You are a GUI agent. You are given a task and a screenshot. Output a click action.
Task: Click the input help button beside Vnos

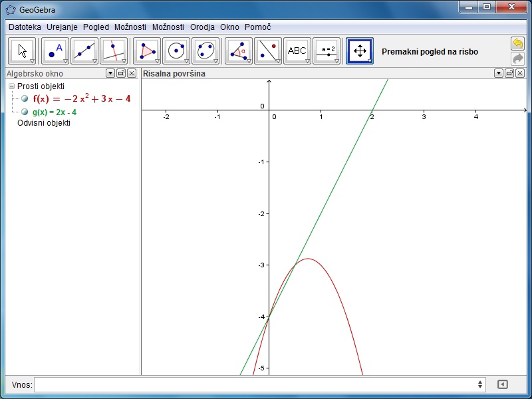503,384
